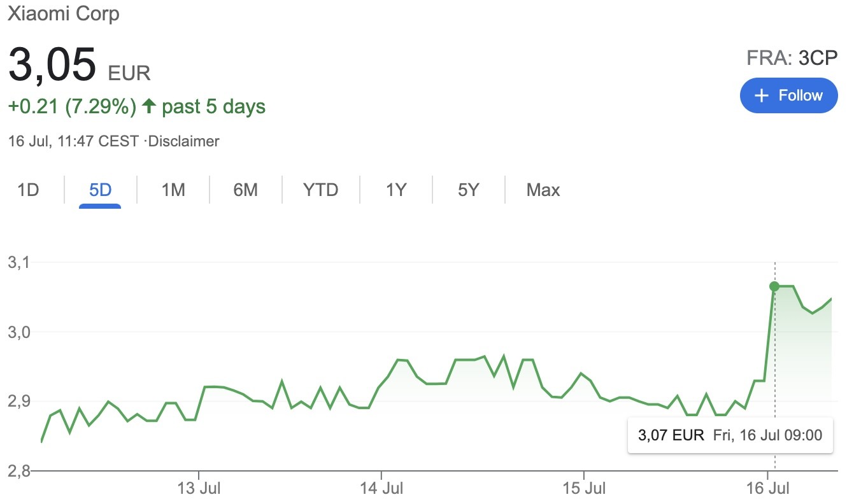Click the past 5 days text

[213, 106]
